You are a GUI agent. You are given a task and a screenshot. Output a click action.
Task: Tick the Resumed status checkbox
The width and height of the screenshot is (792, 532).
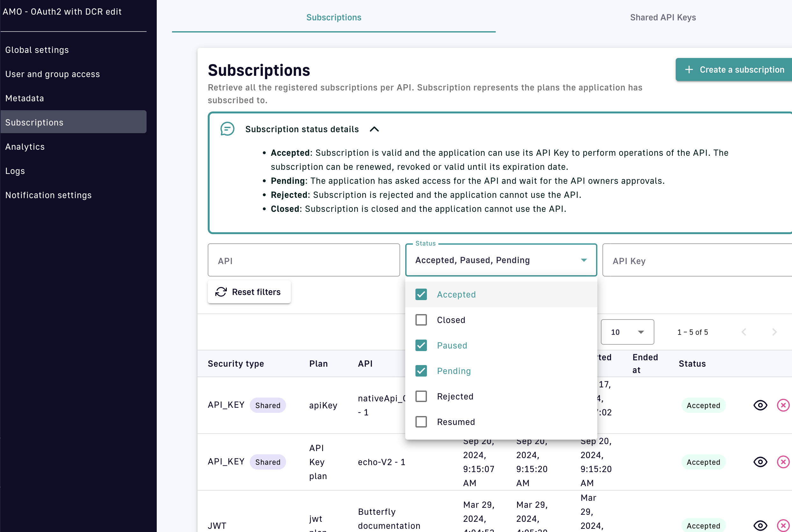pyautogui.click(x=421, y=422)
